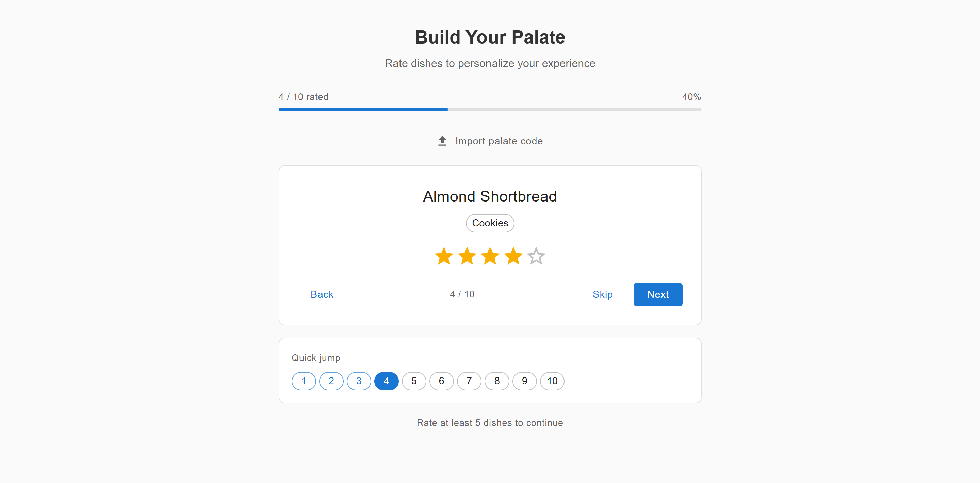Select the third star rating
The image size is (980, 483).
point(490,256)
